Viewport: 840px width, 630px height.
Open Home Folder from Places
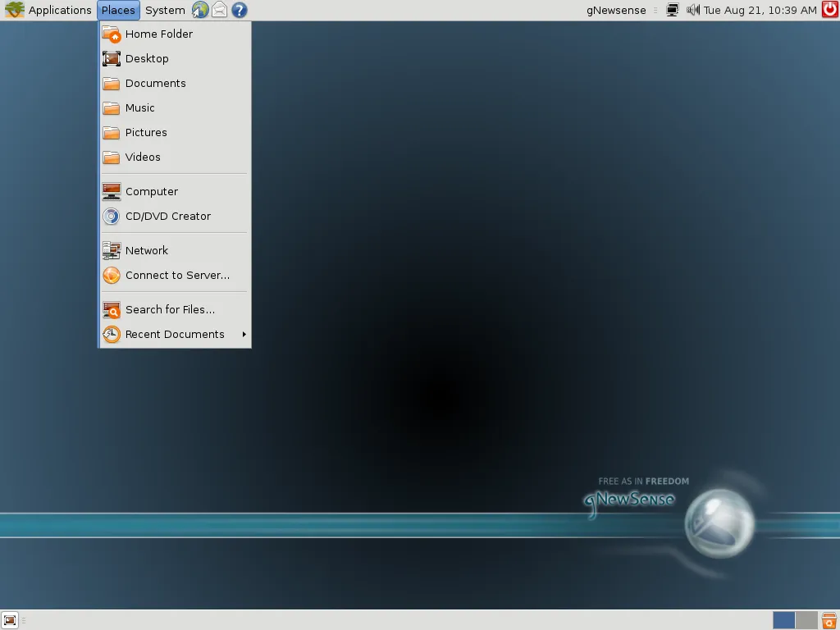[x=174, y=34]
